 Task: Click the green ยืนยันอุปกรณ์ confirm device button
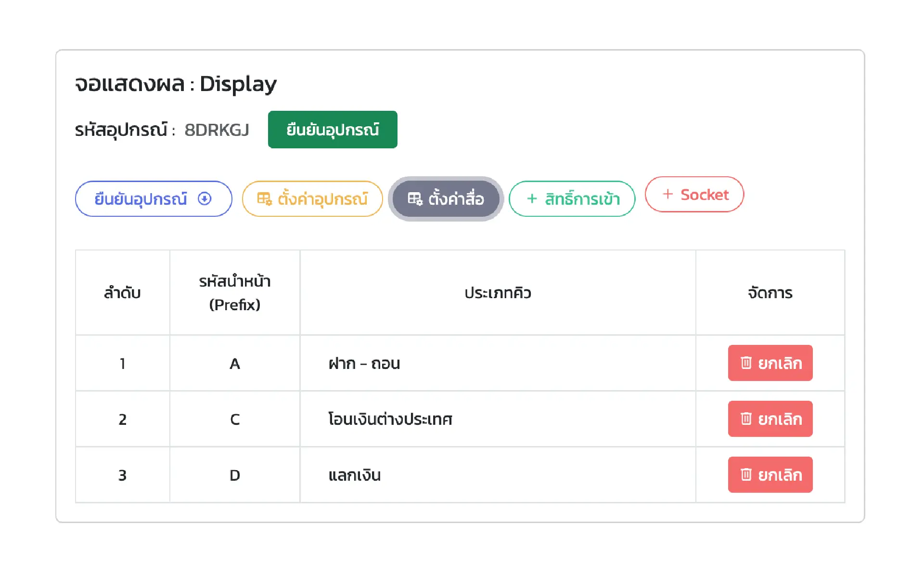pos(333,130)
